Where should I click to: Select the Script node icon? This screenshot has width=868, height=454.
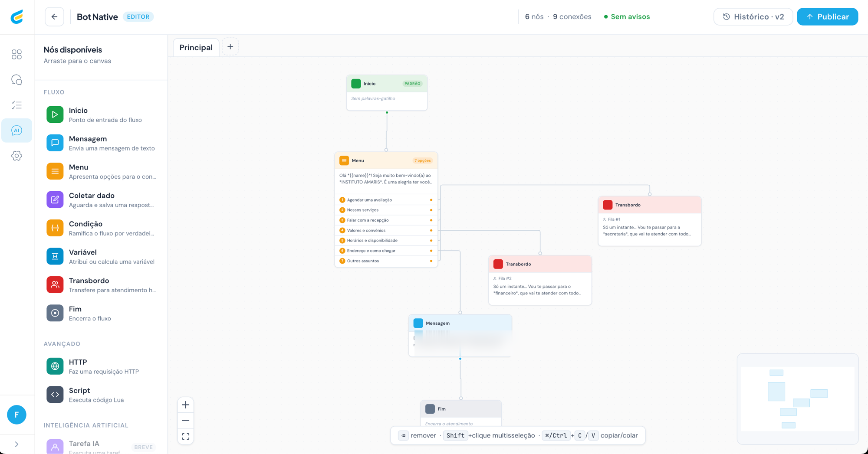coord(55,395)
